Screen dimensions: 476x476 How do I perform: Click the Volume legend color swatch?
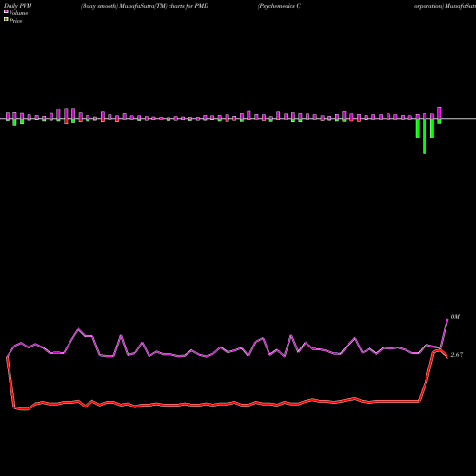6,11
